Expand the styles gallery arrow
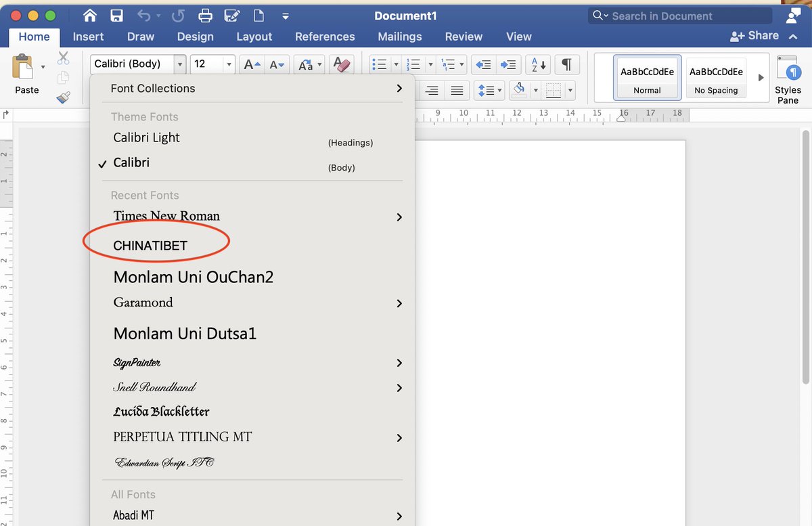The width and height of the screenshot is (812, 526). pos(761,78)
